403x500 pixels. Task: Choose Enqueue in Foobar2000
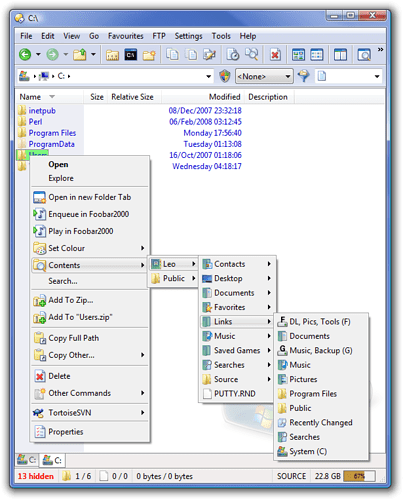coord(90,214)
